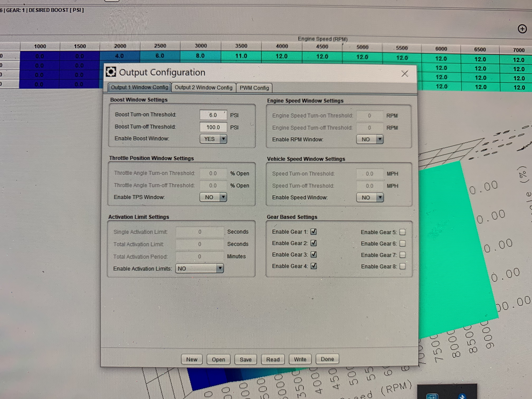Click the circular plus icon above the table

pos(522,29)
